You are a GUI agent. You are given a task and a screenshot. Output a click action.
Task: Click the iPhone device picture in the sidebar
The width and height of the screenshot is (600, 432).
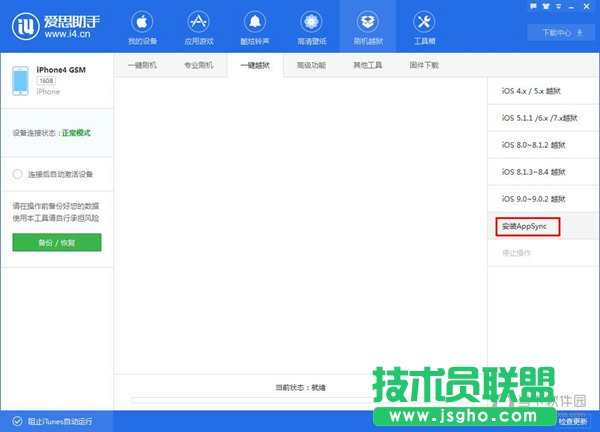tap(20, 81)
